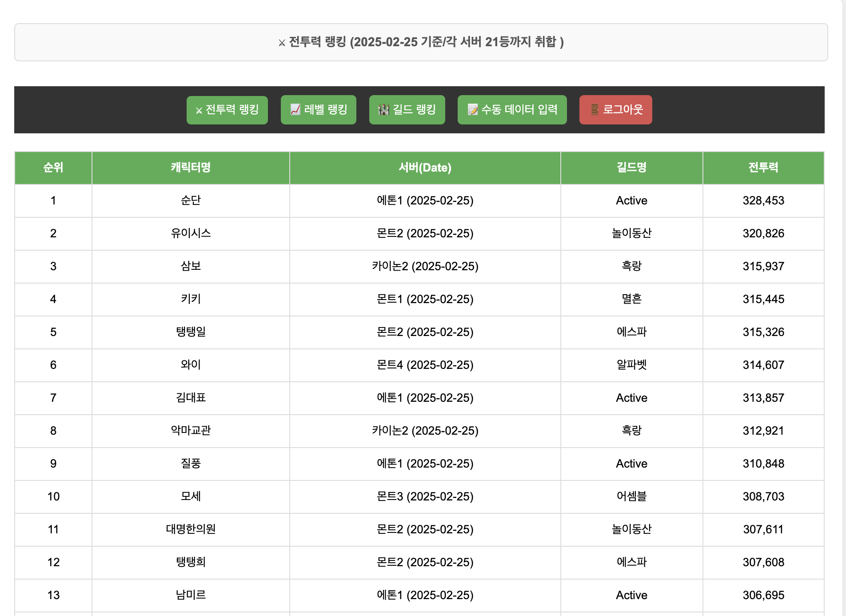Viewport: 862px width, 616px height.
Task: Open the 전투력 랭킹 page
Action: (x=227, y=110)
